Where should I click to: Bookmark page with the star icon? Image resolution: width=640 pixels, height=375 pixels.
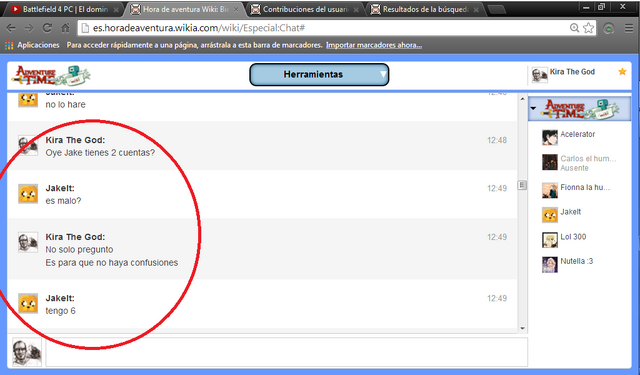pyautogui.click(x=588, y=28)
